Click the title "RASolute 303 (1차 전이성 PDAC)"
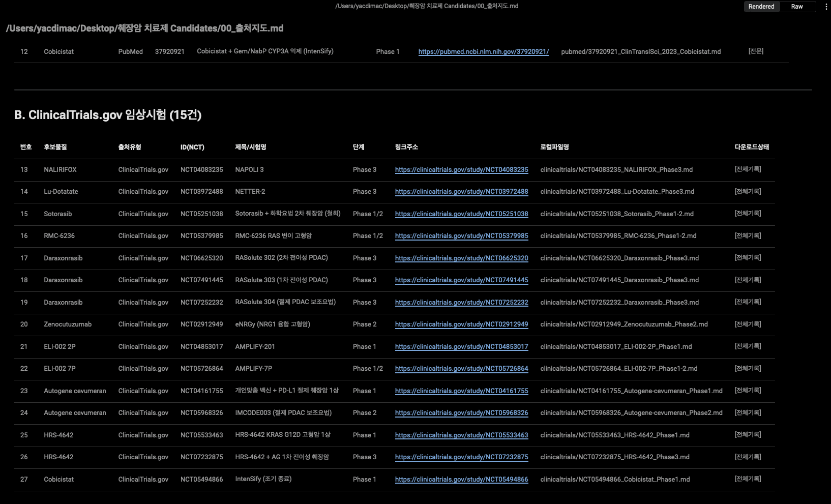Viewport: 831px width, 504px height. pos(282,280)
